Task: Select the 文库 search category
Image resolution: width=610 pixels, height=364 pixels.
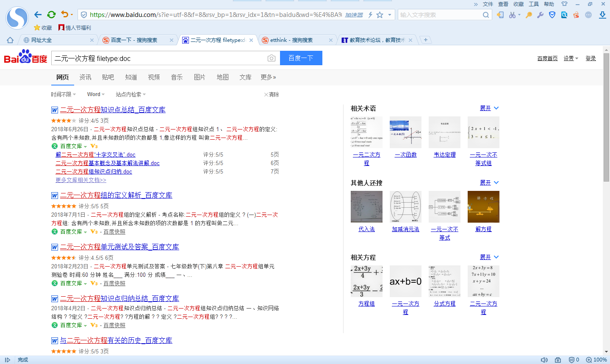Action: click(245, 77)
